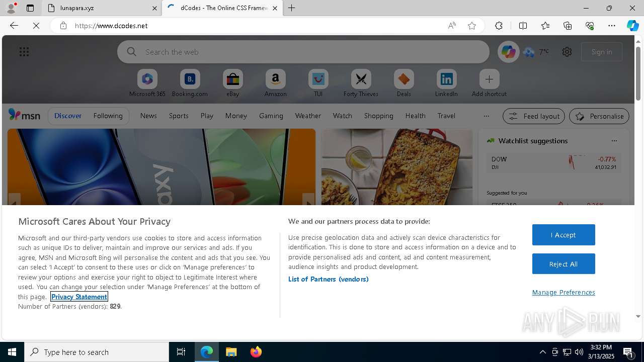Open Watchlist suggestions more options
This screenshot has height=362, width=644.
pos(614,141)
